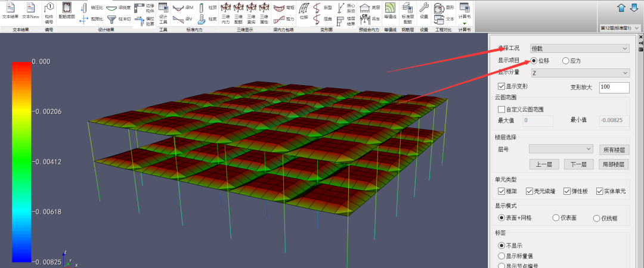Show the 弯矩 moment envelope
This screenshot has width=644, height=268.
click(x=284, y=8)
